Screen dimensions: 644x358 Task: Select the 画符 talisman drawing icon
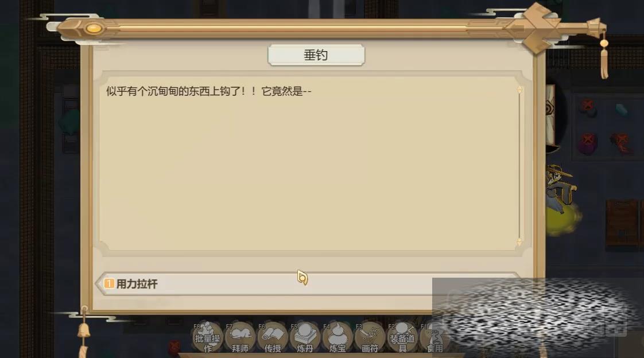pyautogui.click(x=370, y=337)
